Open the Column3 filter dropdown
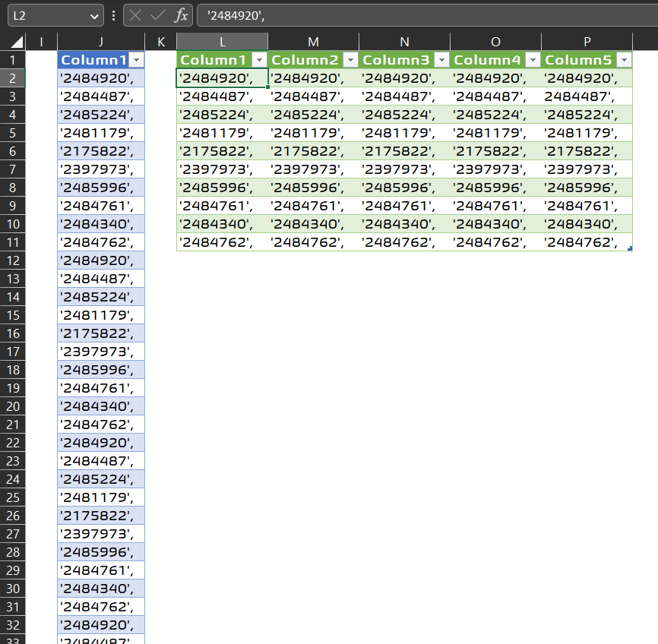Screen dimensions: 658x644 (x=441, y=59)
